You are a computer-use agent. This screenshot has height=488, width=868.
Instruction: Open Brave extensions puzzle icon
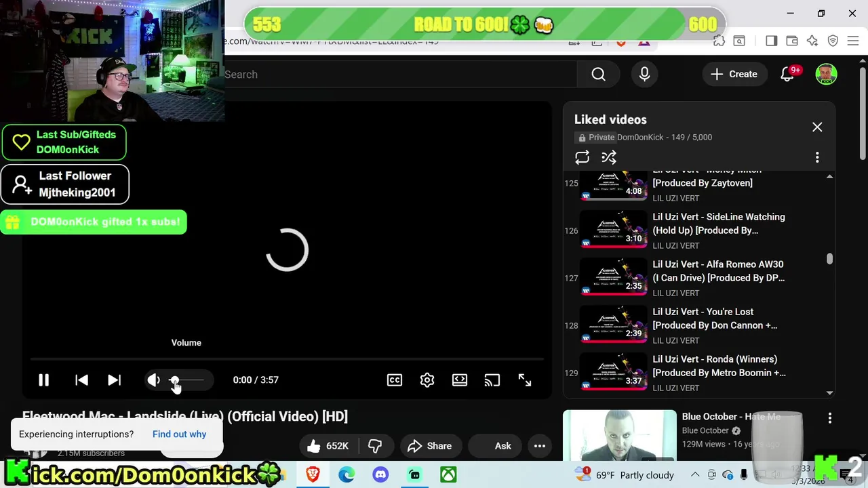(719, 41)
